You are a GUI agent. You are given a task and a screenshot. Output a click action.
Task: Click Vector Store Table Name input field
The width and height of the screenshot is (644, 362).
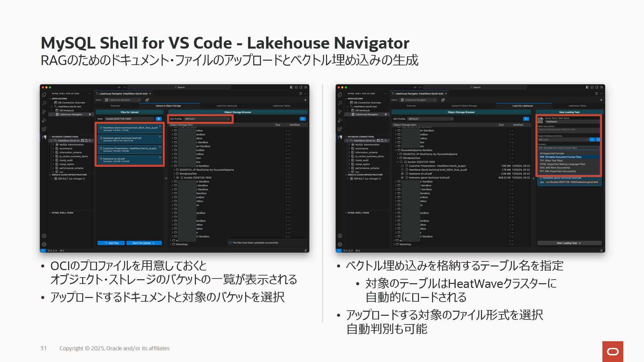pyautogui.click(x=572, y=122)
